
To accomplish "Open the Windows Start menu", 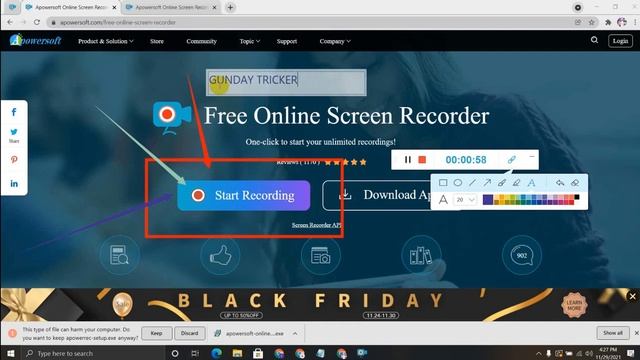I will (11, 353).
